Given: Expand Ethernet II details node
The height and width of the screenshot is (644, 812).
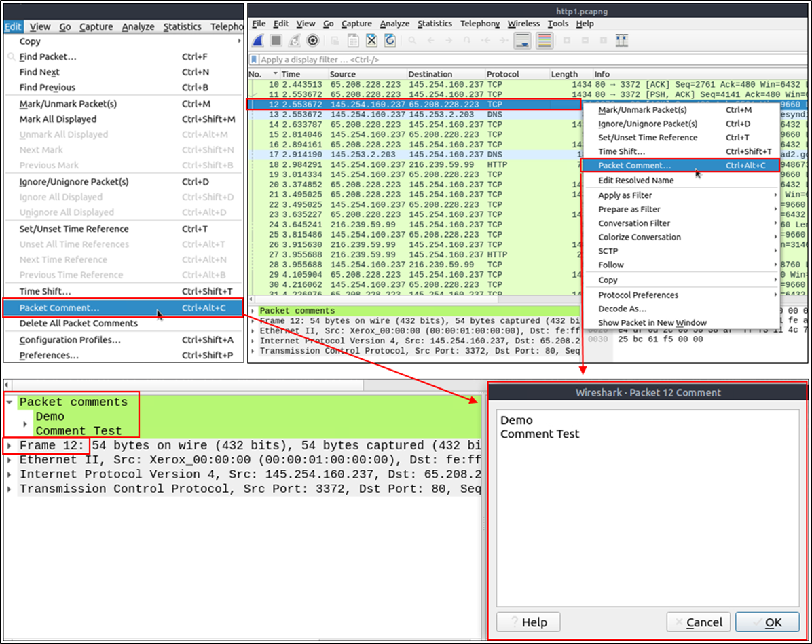Looking at the screenshot, I should coord(10,459).
